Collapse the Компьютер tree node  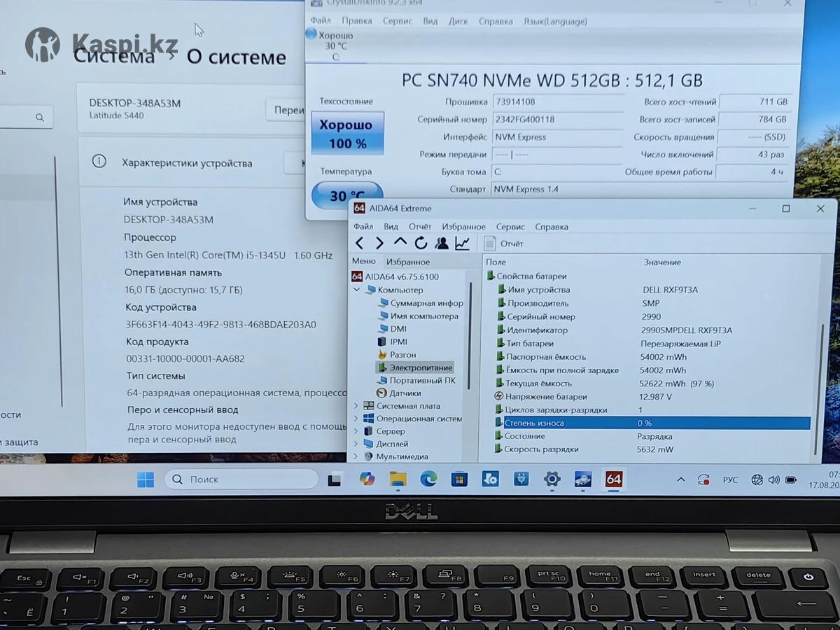[356, 290]
